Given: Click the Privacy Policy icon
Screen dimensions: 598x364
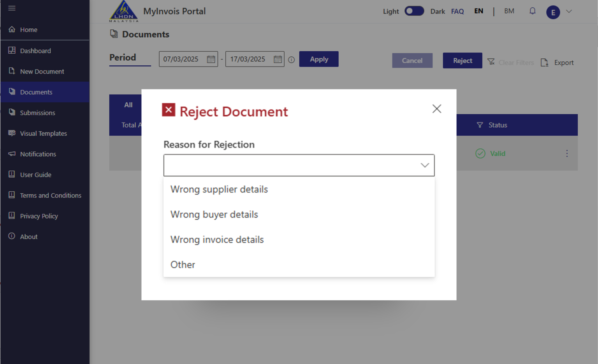Looking at the screenshot, I should click(12, 215).
